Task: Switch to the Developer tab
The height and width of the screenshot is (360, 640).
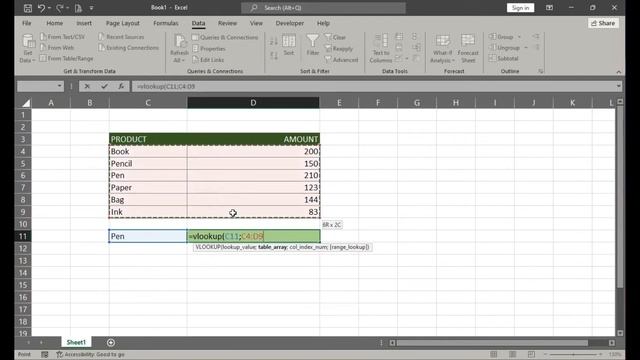Action: tap(290, 23)
